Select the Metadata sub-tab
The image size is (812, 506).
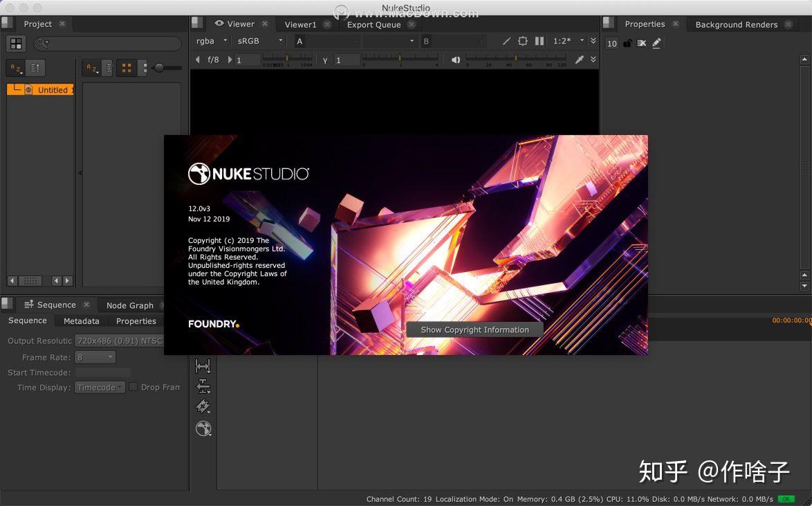82,321
